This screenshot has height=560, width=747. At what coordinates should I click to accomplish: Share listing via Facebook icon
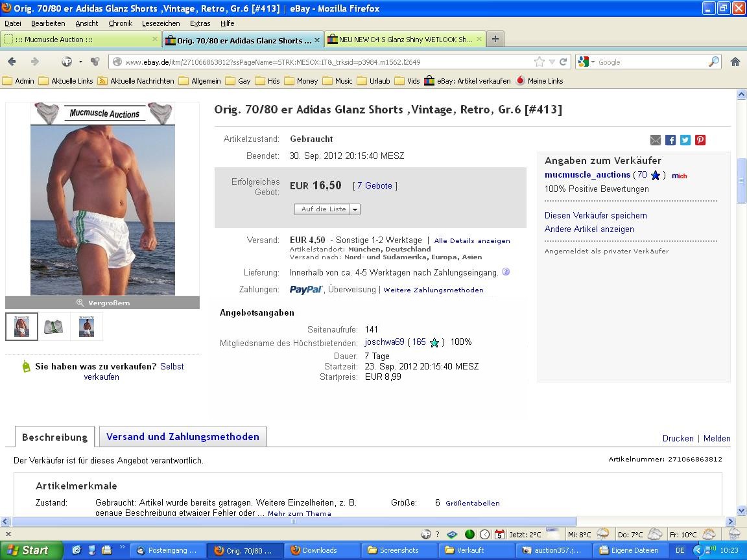670,140
